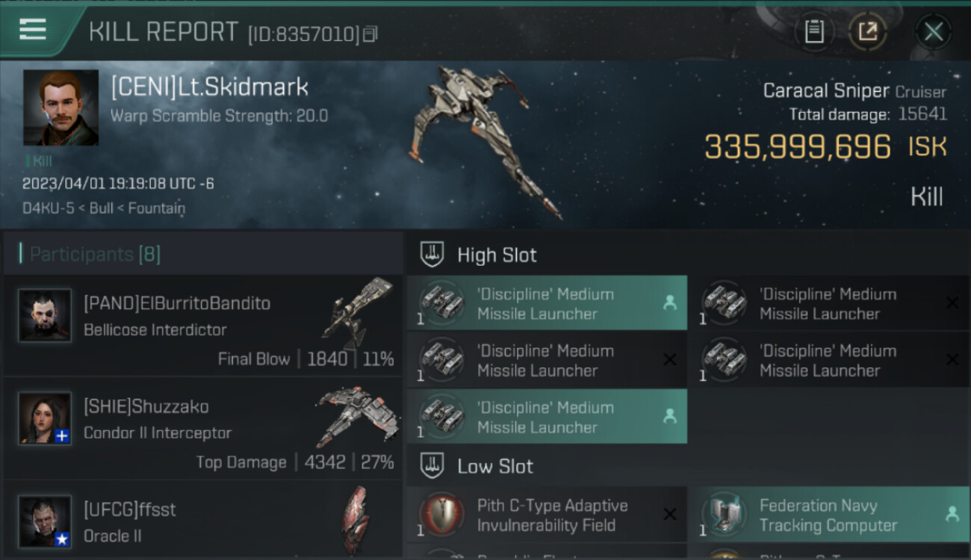The image size is (971, 560).
Task: Select the highlighted third-row Discipline Missile Launcher
Action: click(x=547, y=417)
